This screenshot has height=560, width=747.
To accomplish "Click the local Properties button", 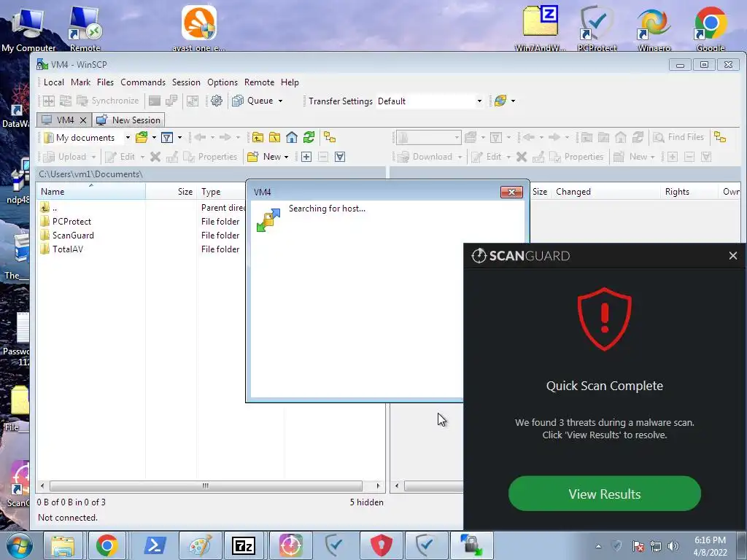I will 210,157.
